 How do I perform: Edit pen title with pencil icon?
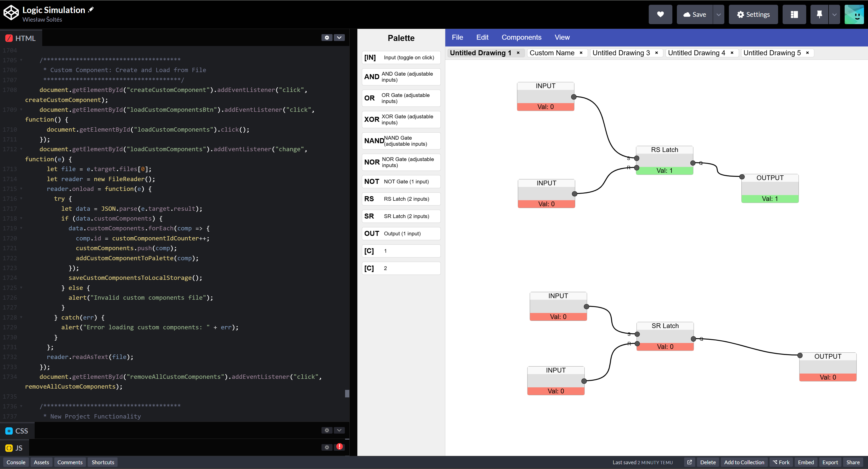point(91,10)
